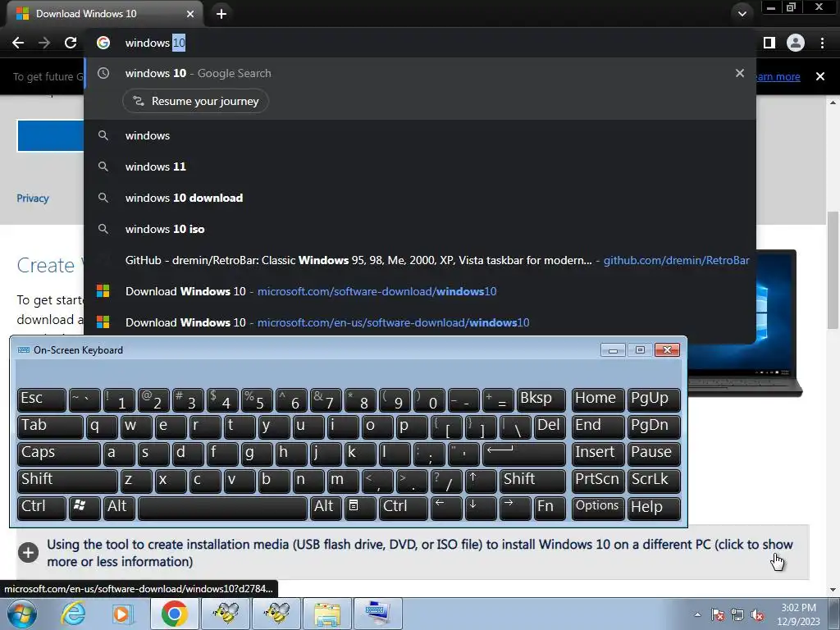The height and width of the screenshot is (630, 840).
Task: Open the Chrome profile avatar
Action: tap(796, 43)
